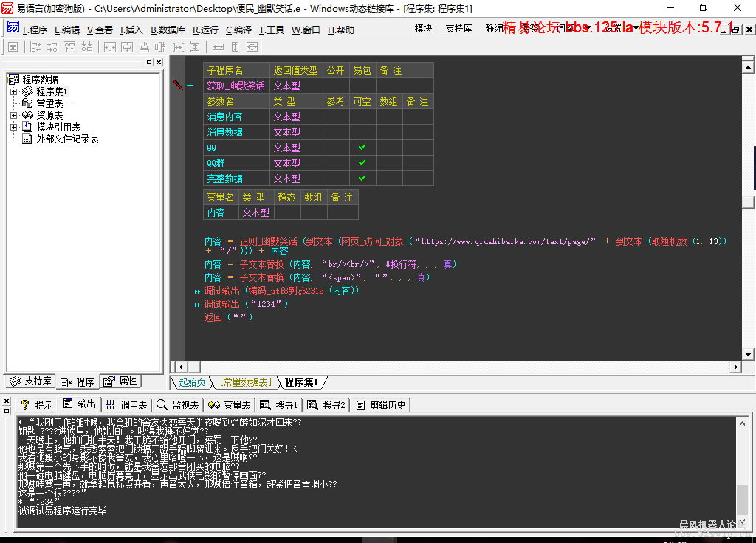This screenshot has height=543, width=756.
Task: Switch to the 支持库 tab
Action: pos(30,381)
